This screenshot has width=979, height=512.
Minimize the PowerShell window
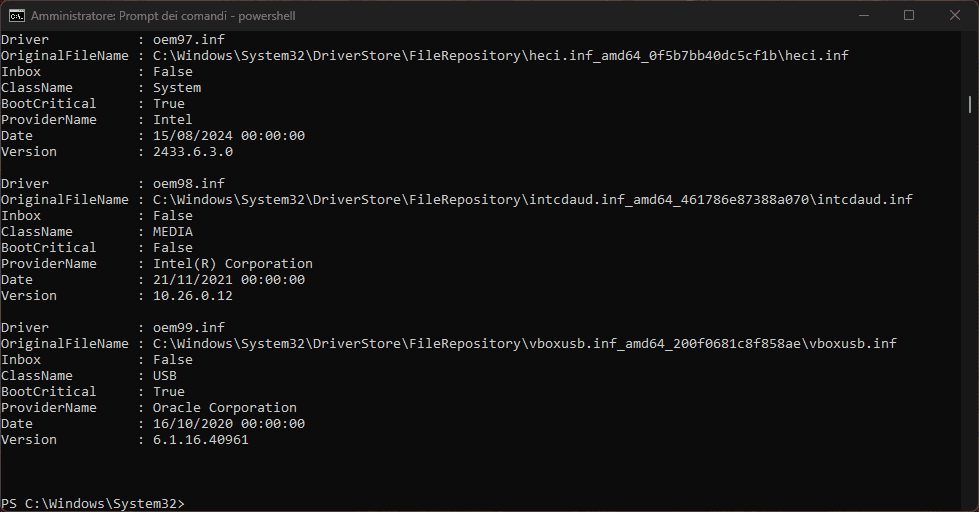863,16
